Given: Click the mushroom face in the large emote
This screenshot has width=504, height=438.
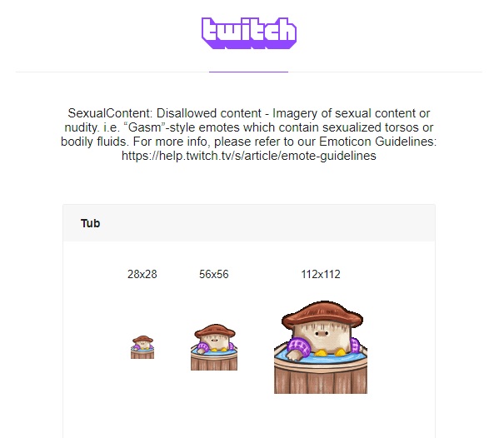Looking at the screenshot, I should coord(322,335).
